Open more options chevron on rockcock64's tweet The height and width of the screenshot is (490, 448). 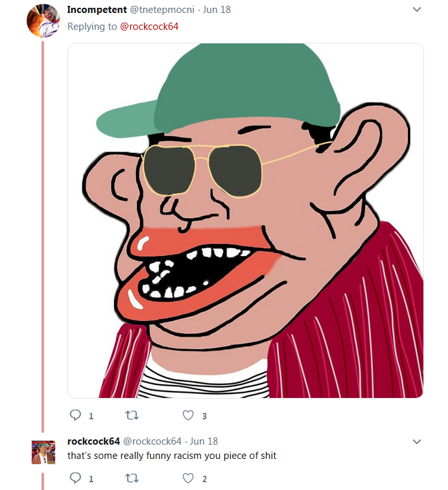pyautogui.click(x=417, y=441)
